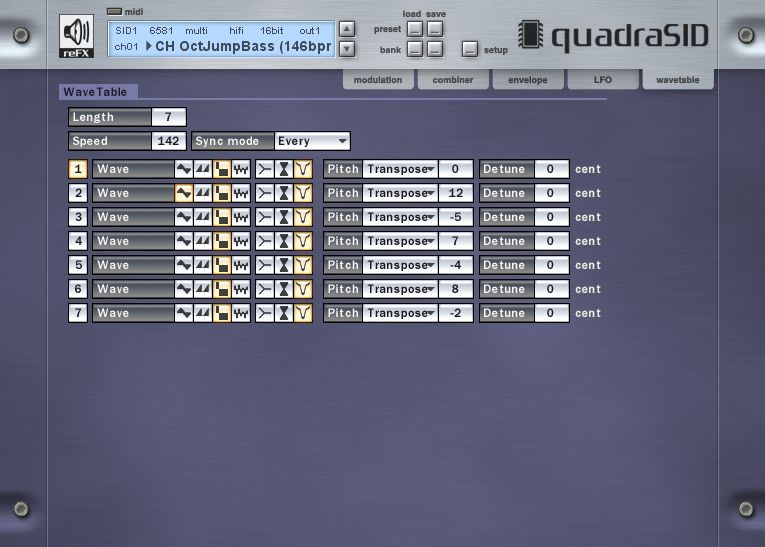Click the hourglass icon on step 6

pyautogui.click(x=284, y=289)
